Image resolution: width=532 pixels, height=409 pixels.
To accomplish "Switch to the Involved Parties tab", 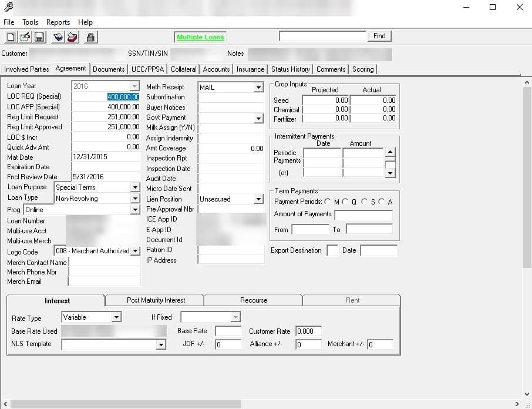I will click(x=26, y=69).
